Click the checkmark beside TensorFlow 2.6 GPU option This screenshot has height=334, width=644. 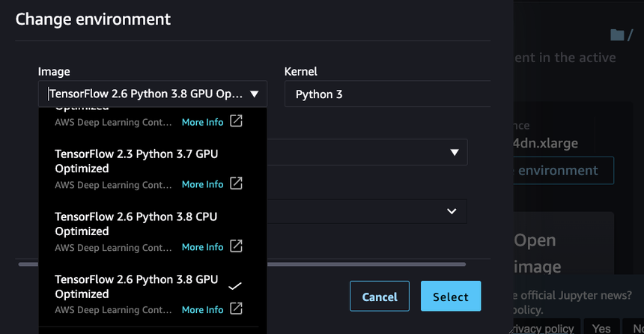[234, 286]
